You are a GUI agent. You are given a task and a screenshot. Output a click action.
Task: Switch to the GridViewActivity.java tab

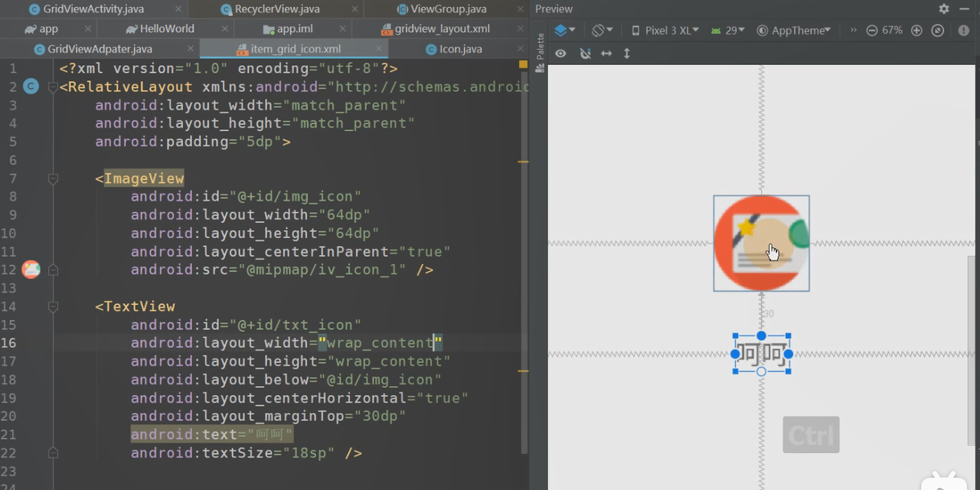[93, 9]
